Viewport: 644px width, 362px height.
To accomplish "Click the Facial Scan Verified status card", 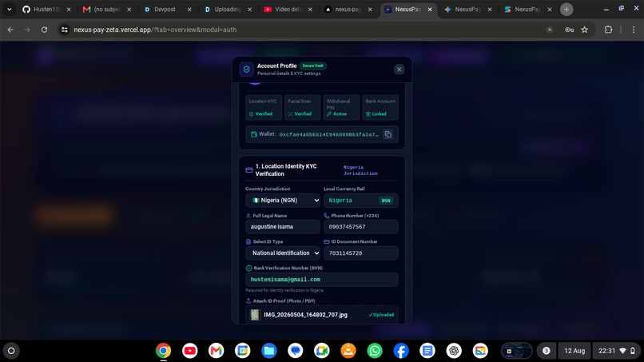I will (302, 108).
